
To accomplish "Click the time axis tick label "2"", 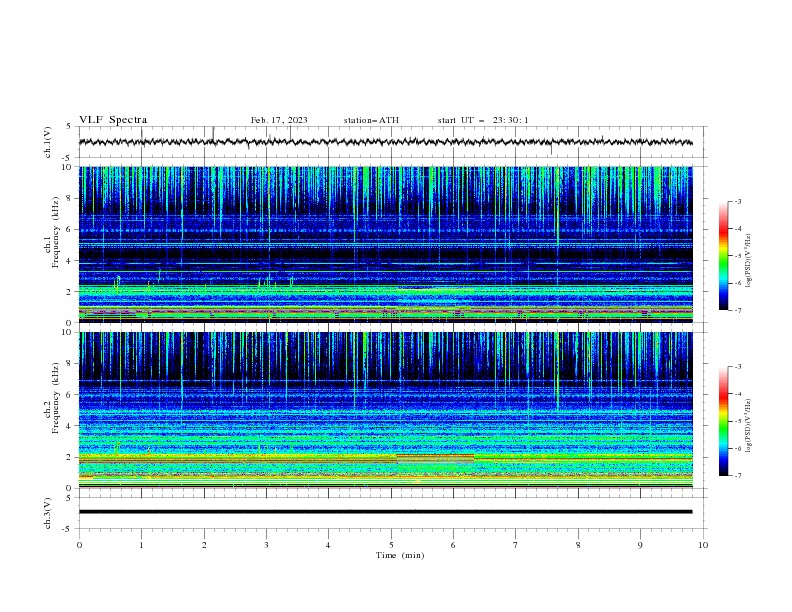I will click(204, 545).
